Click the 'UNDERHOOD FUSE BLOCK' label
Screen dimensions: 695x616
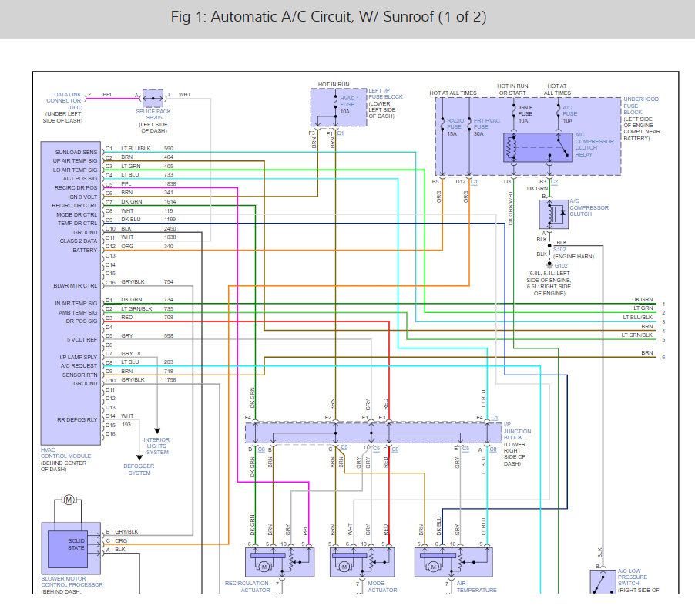(x=641, y=106)
